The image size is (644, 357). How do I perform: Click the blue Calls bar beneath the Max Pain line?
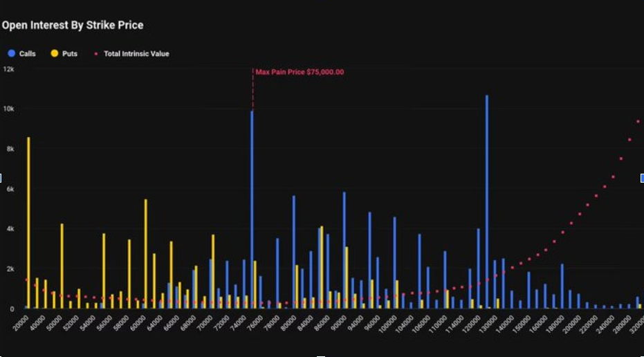pyautogui.click(x=252, y=210)
